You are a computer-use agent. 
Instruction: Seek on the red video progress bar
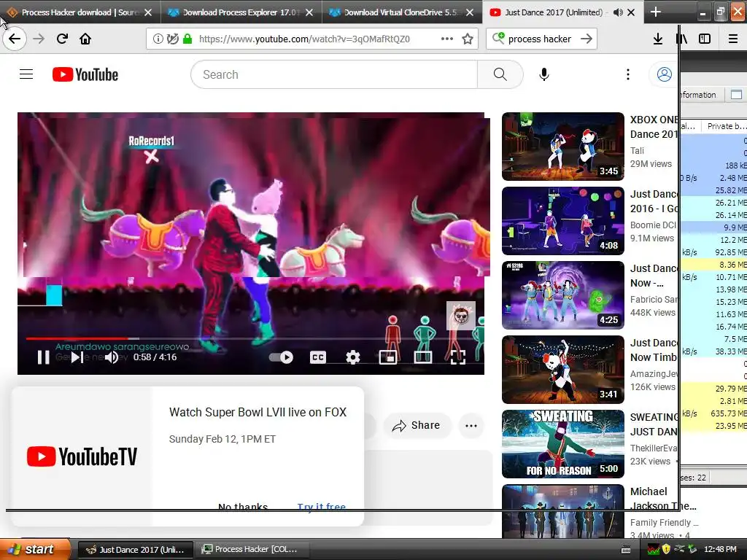click(x=251, y=338)
